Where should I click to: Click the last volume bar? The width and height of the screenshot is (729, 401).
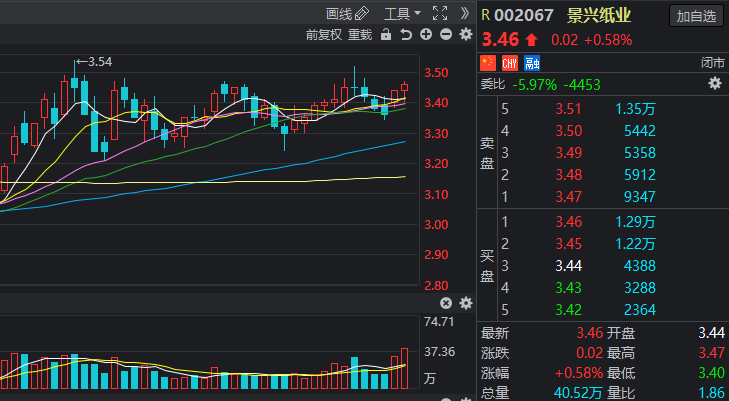click(404, 368)
